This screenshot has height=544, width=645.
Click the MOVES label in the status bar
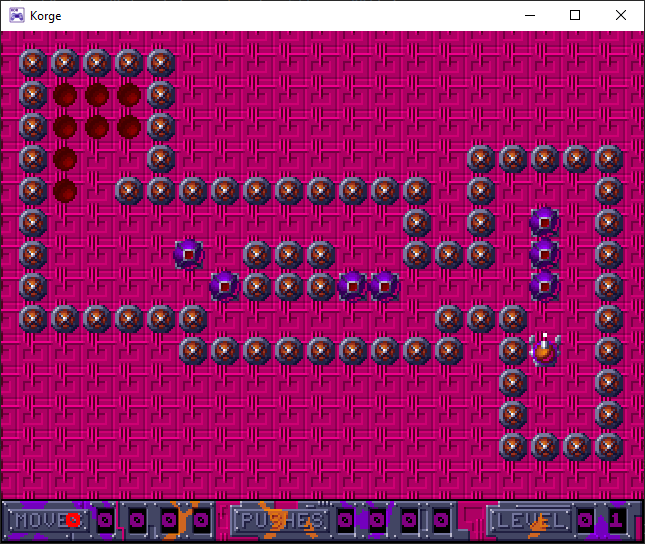click(49, 521)
